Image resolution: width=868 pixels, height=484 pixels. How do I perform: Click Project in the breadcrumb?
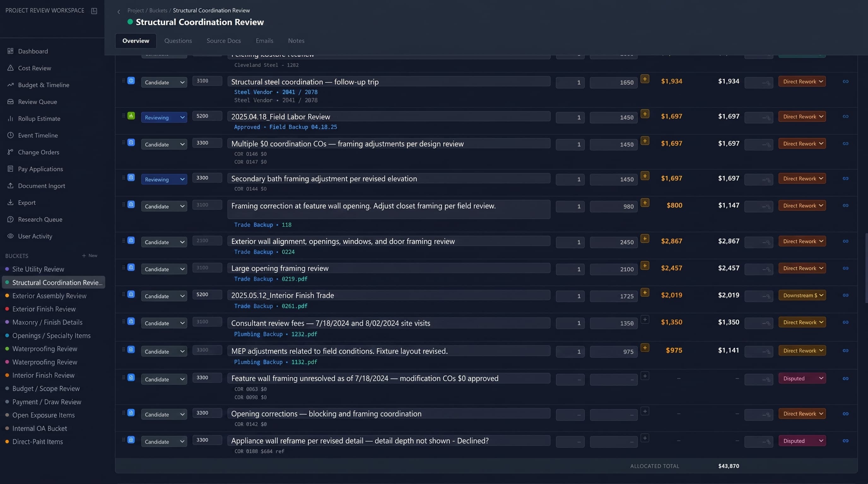[135, 10]
